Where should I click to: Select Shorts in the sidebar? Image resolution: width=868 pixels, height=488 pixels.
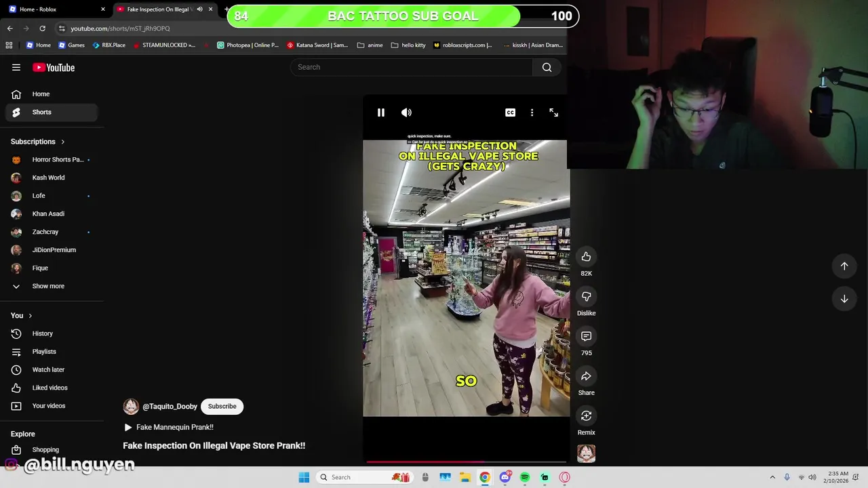click(x=52, y=112)
